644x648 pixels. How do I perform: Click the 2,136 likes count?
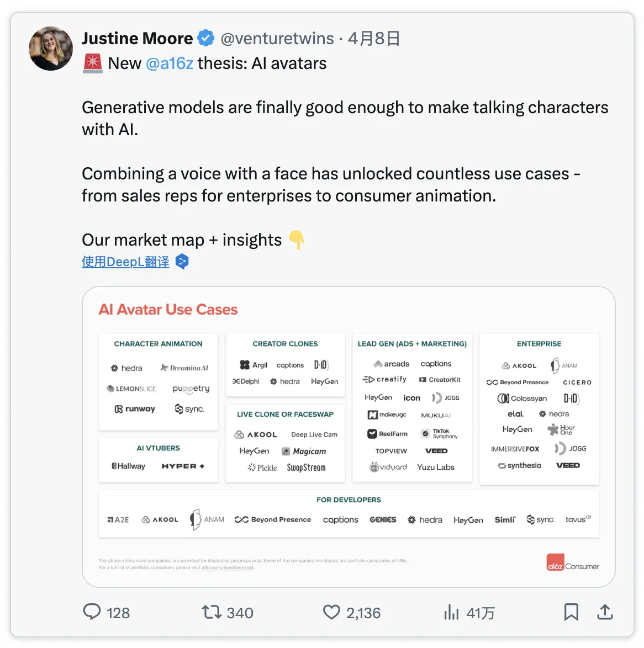tap(363, 613)
